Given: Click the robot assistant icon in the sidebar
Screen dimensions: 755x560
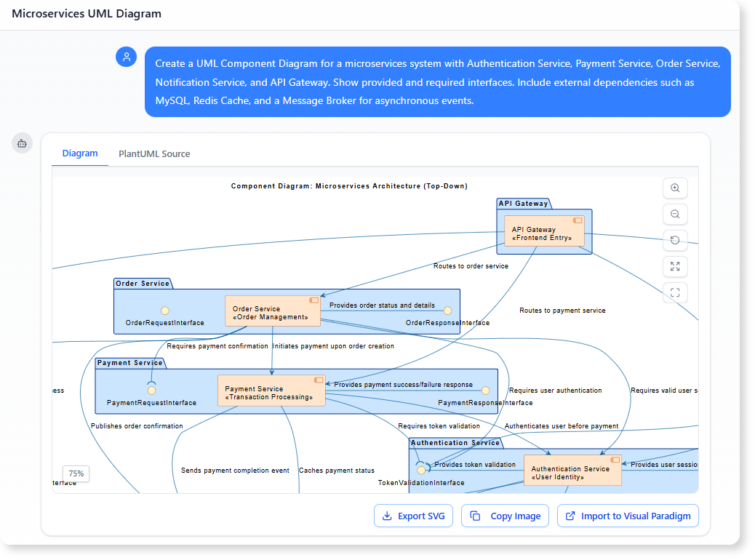Looking at the screenshot, I should [x=22, y=143].
